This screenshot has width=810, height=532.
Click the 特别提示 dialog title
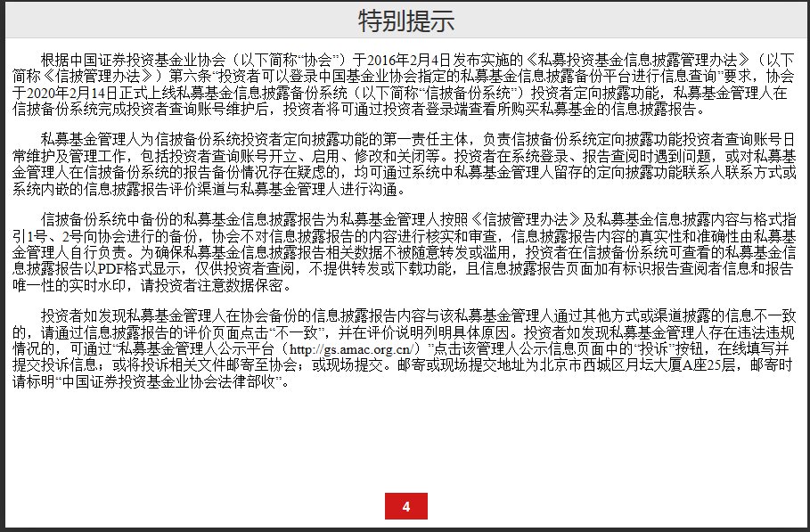(x=406, y=20)
